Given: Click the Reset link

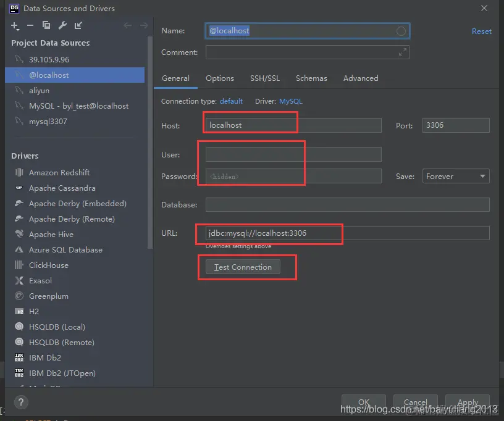Looking at the screenshot, I should click(482, 31).
